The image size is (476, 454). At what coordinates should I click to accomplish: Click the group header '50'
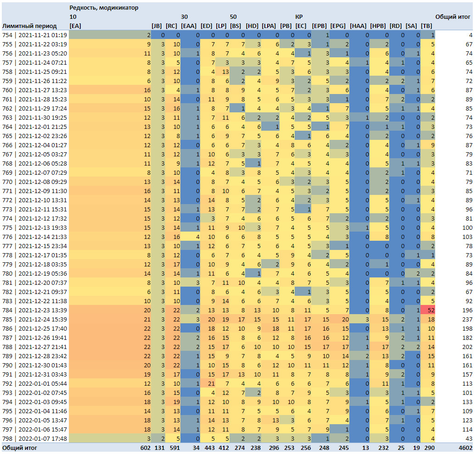[233, 17]
